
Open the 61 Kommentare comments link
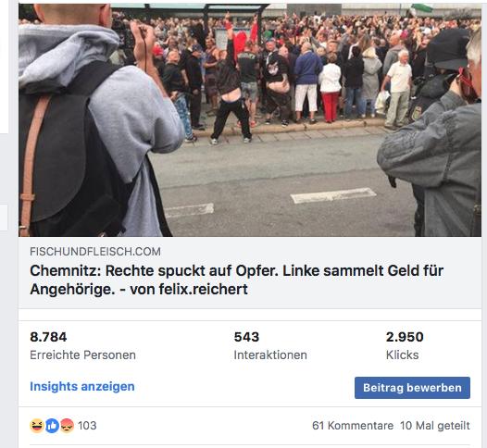coord(353,426)
